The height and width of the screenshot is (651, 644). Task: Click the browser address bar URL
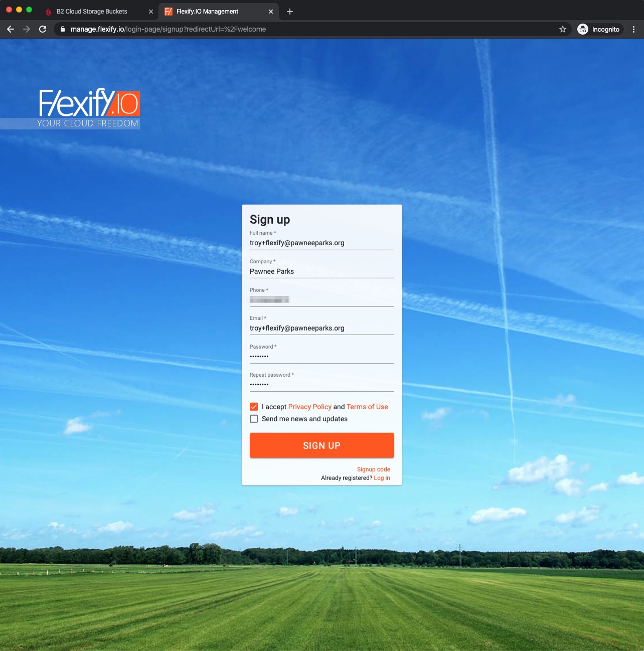(168, 29)
